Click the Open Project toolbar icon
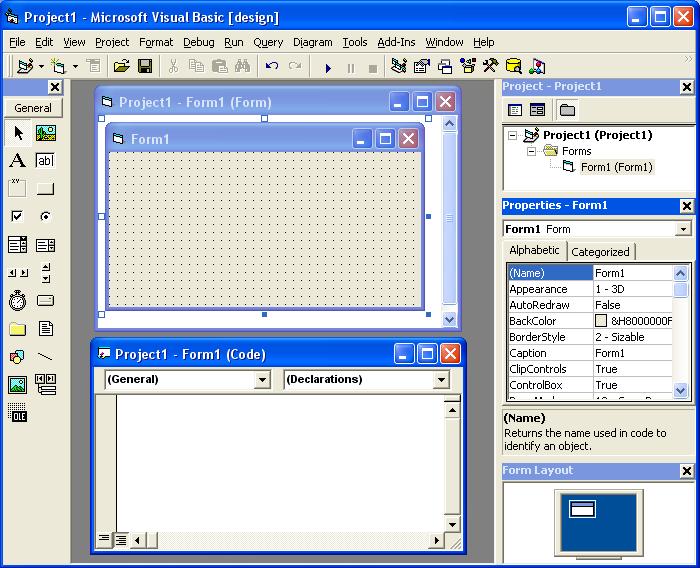Image resolution: width=700 pixels, height=568 pixels. tap(121, 67)
